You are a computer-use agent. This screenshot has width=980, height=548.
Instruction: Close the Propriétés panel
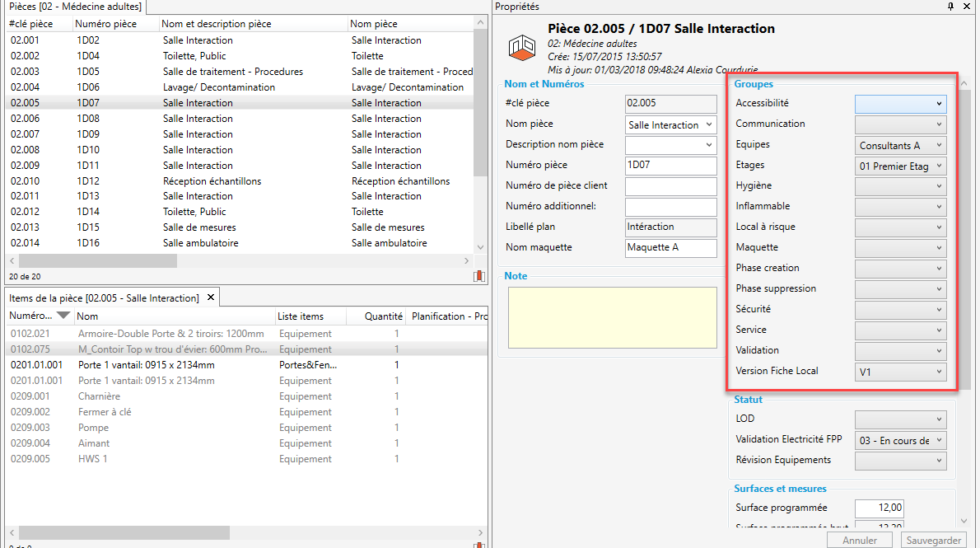pos(968,7)
